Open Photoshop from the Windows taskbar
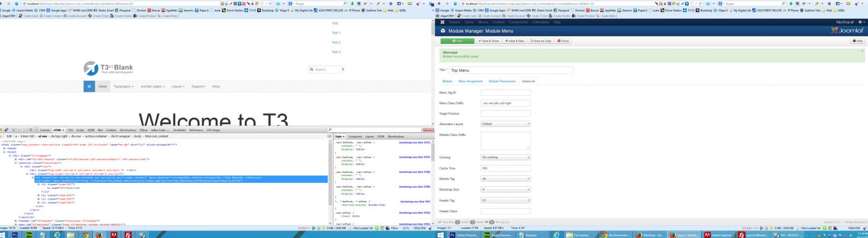 14,234
